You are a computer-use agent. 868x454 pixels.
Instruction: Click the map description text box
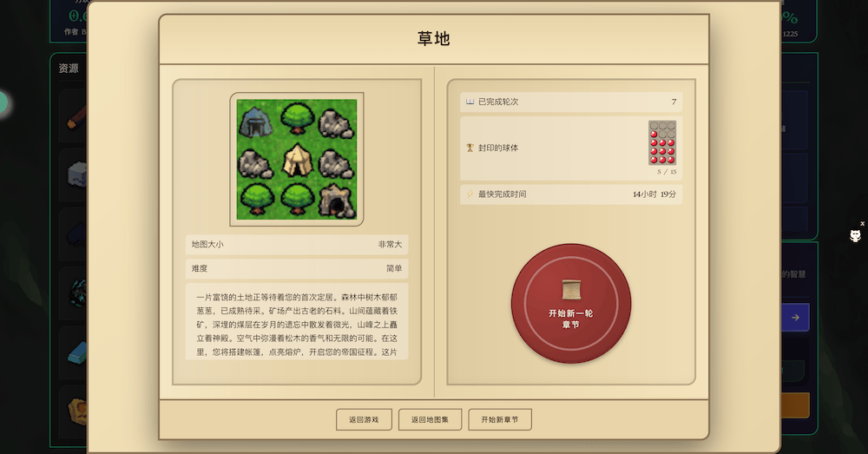[297, 322]
